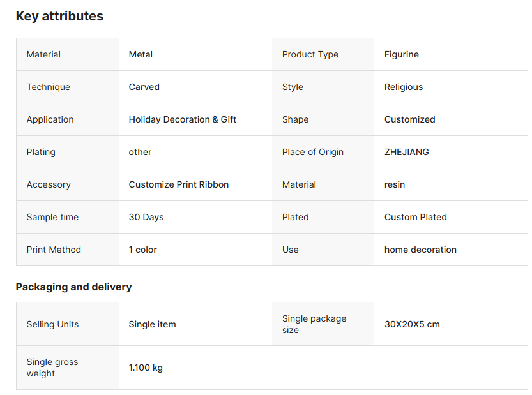Click the "ZHEJIANG" place of origin value
Screen dimensions: 532x395
407,152
